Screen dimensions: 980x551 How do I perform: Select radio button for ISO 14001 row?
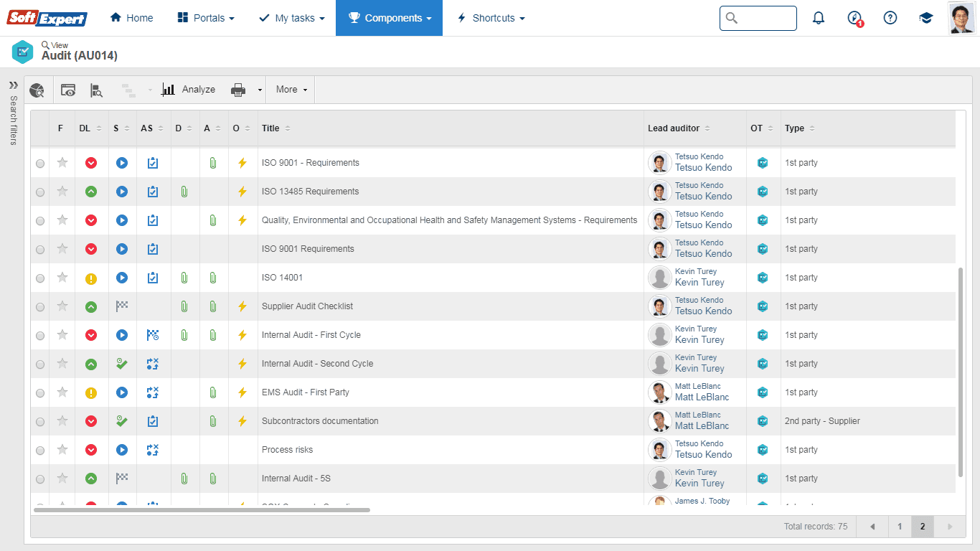tap(40, 278)
